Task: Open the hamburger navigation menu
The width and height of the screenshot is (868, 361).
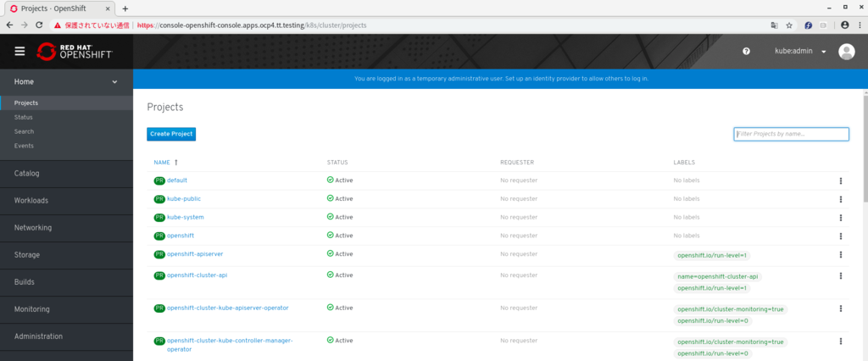Action: tap(20, 51)
